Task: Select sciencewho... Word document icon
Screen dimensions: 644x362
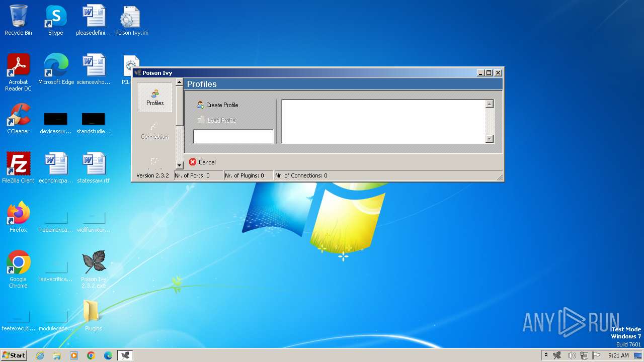Action: 94,69
